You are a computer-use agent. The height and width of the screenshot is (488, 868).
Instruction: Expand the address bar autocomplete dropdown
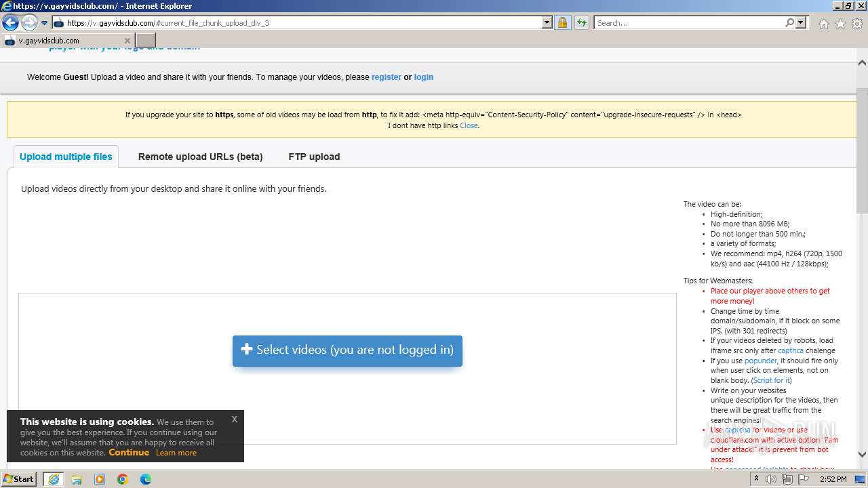(x=547, y=22)
